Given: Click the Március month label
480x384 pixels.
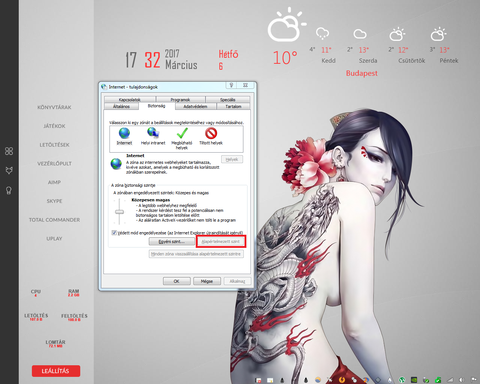Looking at the screenshot, I should pos(181,65).
